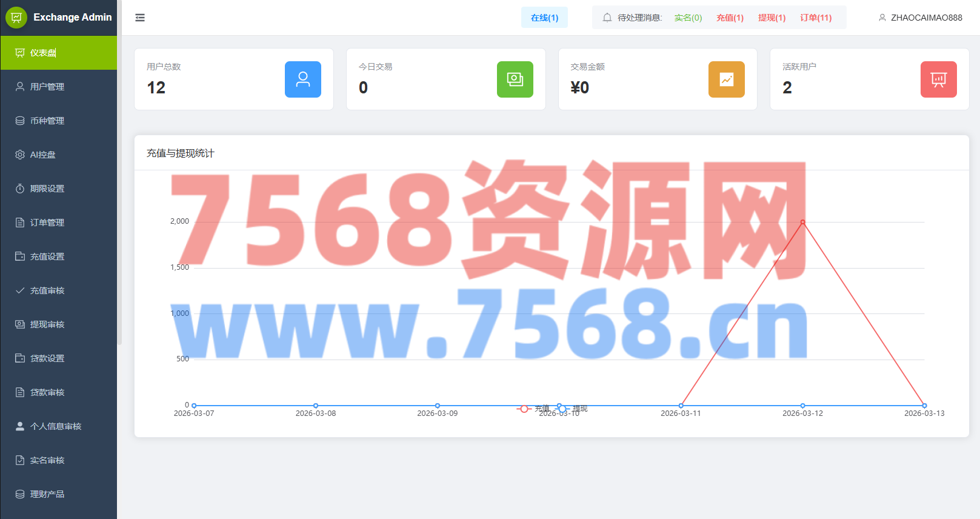The image size is (980, 519).
Task: Click the Exchange Admin logo icon
Action: (16, 18)
